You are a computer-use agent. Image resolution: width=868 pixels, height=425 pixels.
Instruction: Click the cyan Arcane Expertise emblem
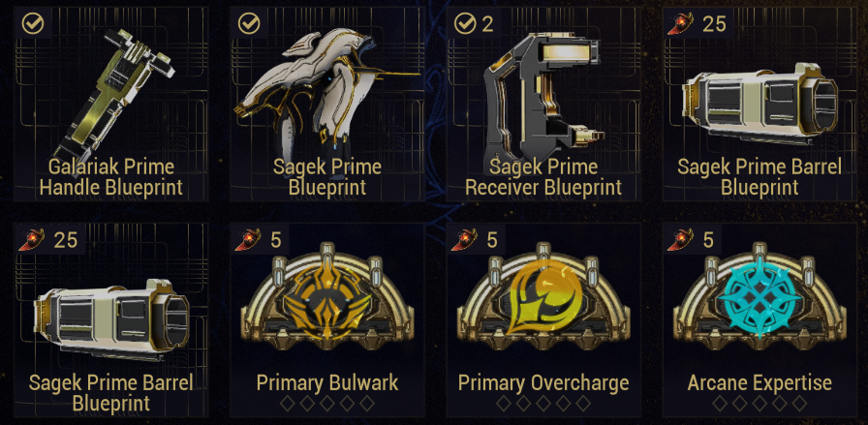[760, 300]
